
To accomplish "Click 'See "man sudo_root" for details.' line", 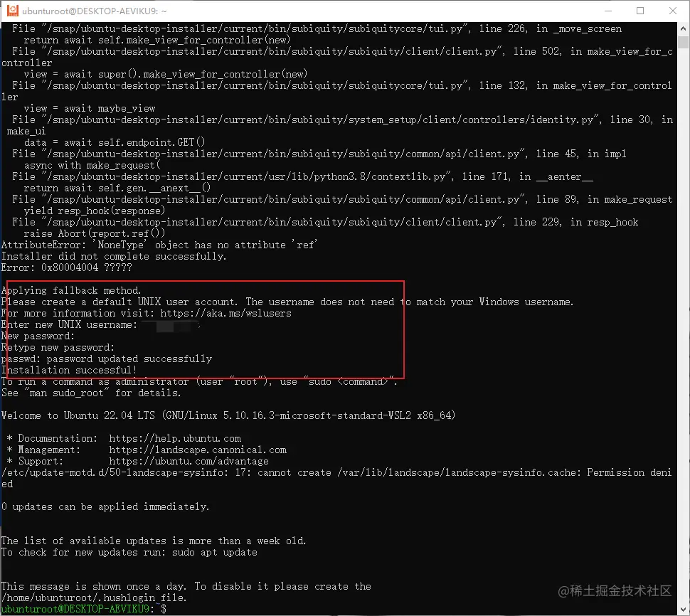I will [91, 393].
